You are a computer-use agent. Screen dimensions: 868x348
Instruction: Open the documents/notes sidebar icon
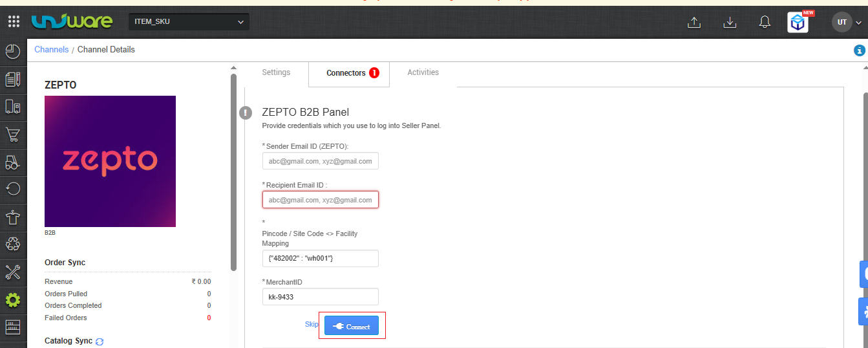13,79
